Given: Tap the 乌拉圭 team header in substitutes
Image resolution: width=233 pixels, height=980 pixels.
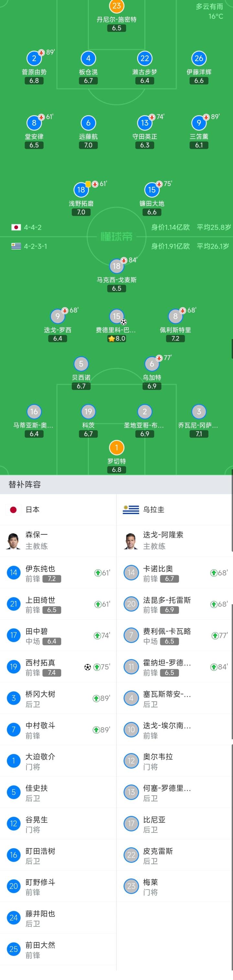Looking at the screenshot, I should click(x=154, y=510).
